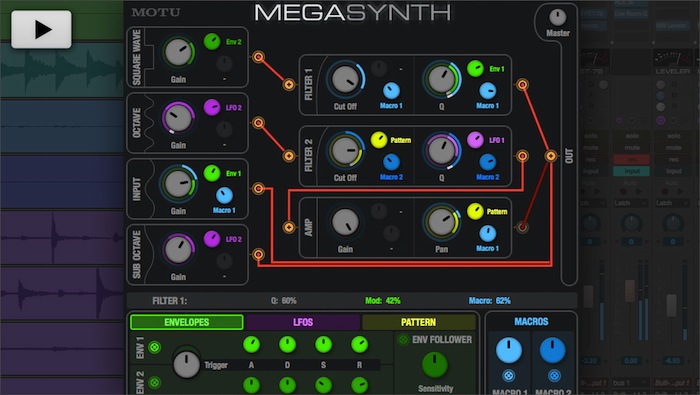Click the dimmed Amp output patch jack
Image resolution: width=700 pixels, height=395 pixels.
point(522,227)
